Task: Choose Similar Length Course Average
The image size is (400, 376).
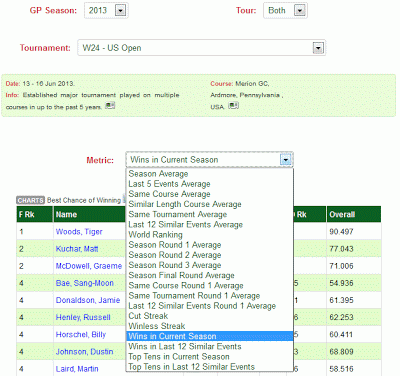Action: coord(210,204)
